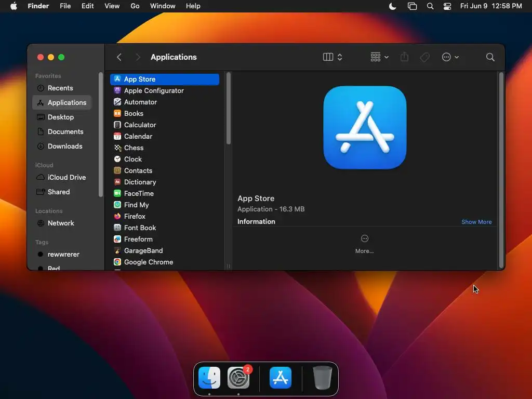This screenshot has width=532, height=399.
Task: Launch App Store from the Dock
Action: 281,378
